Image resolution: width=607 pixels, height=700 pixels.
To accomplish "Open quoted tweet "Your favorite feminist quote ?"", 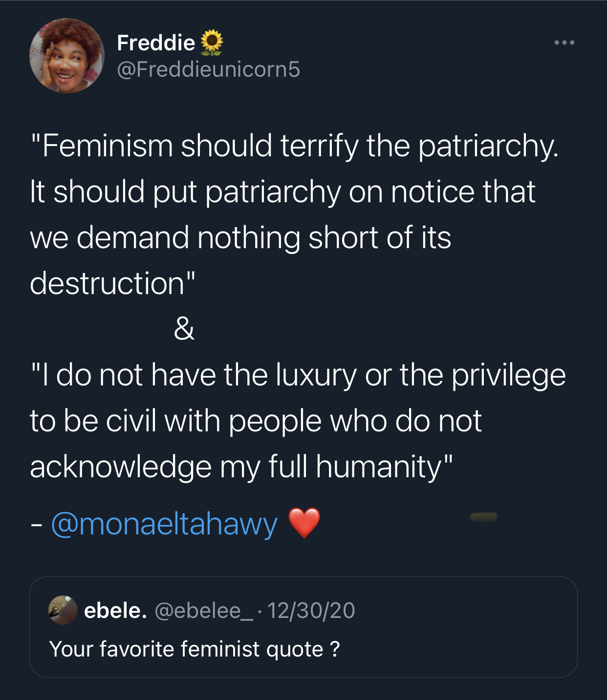I will [195, 649].
